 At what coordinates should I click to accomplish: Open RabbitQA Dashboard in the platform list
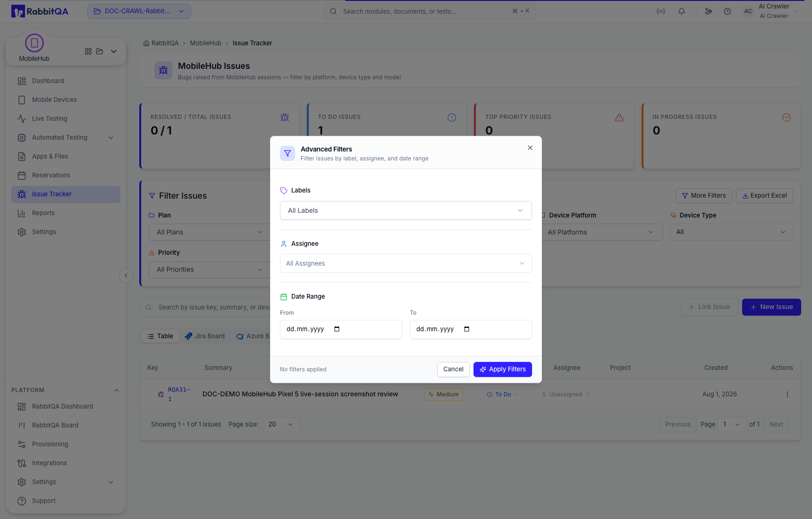point(66,406)
